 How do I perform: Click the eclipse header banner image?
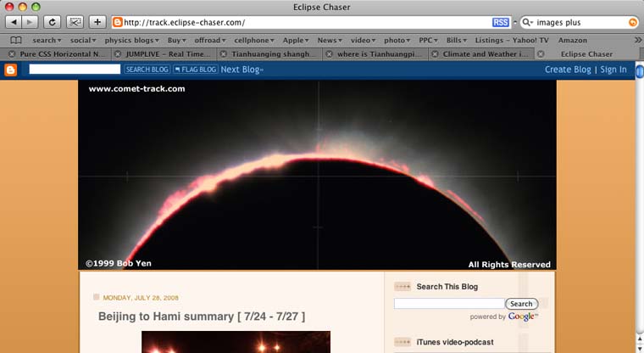click(317, 175)
